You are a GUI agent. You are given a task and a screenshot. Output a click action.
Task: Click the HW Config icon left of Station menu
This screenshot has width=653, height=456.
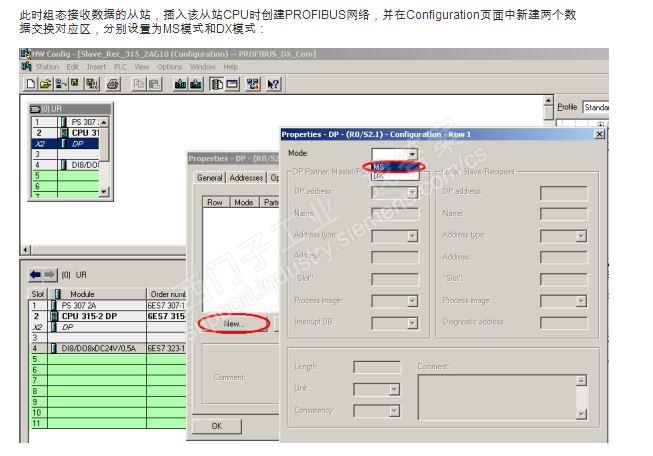pyautogui.click(x=26, y=67)
